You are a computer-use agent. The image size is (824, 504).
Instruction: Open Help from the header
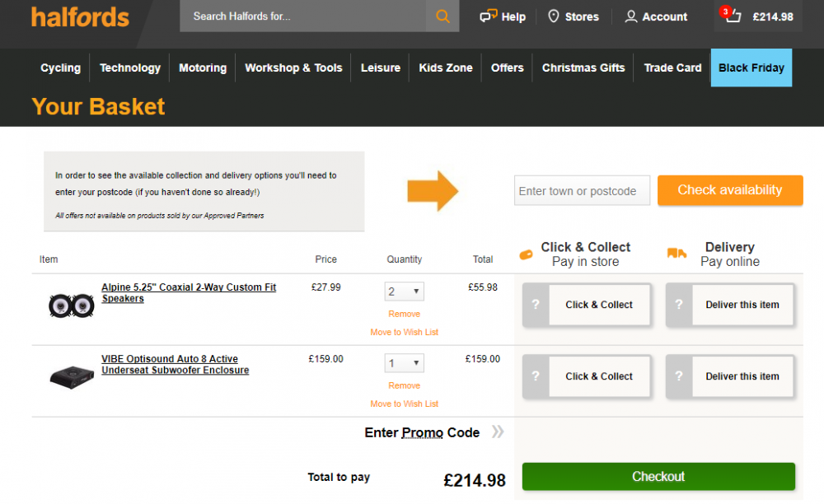(503, 16)
